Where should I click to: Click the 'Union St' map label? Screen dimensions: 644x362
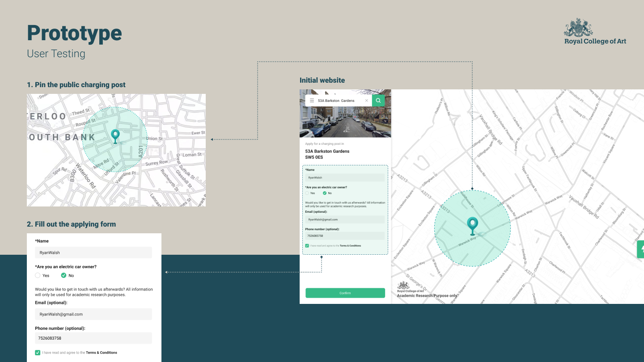pyautogui.click(x=154, y=139)
